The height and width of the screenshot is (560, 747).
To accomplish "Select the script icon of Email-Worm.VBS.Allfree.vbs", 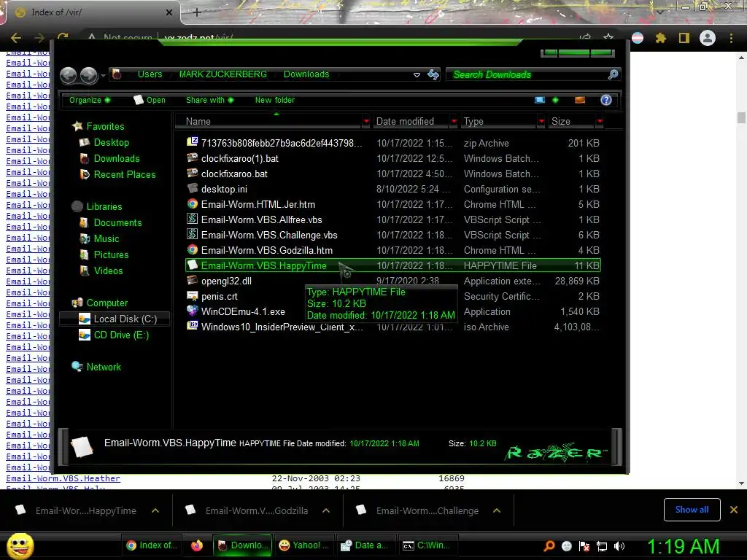I will [x=193, y=219].
